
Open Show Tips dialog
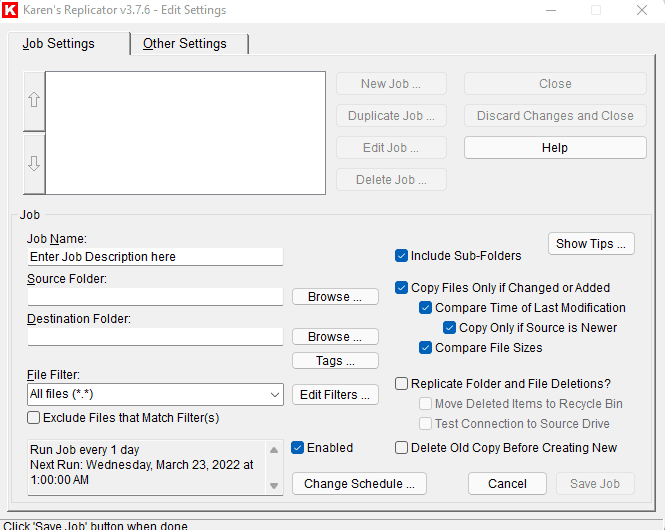click(x=591, y=244)
